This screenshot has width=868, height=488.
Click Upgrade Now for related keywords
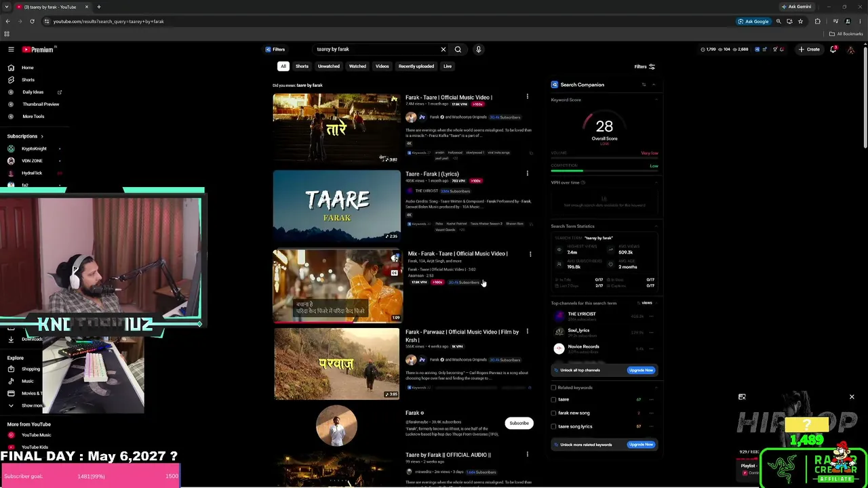(x=641, y=445)
